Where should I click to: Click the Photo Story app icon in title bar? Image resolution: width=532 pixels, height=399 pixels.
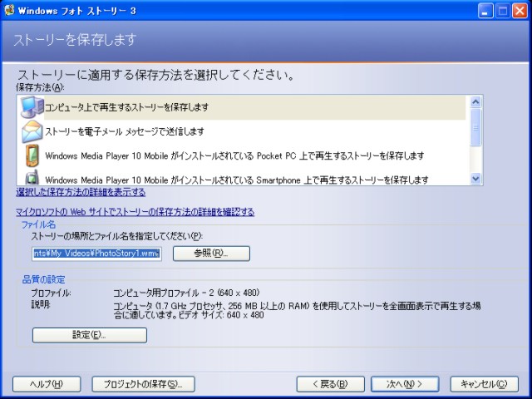(9, 10)
